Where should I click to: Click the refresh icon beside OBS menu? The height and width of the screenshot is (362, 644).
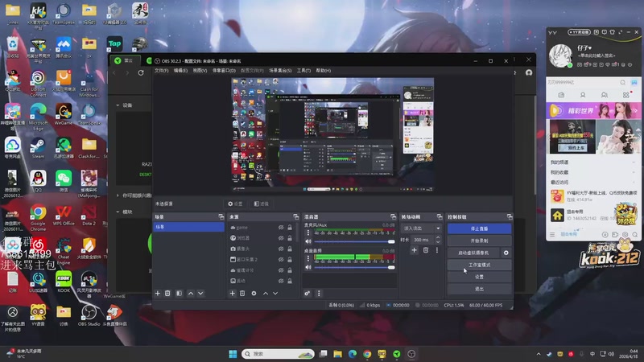point(140,72)
